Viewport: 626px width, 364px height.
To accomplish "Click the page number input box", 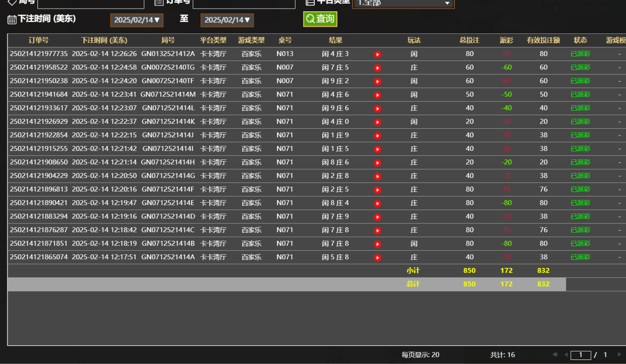I will (580, 355).
